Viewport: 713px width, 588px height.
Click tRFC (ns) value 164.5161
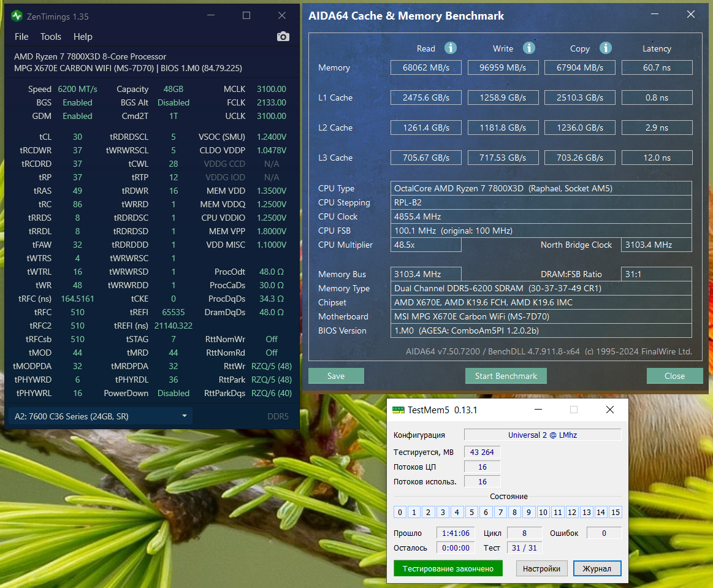point(77,299)
